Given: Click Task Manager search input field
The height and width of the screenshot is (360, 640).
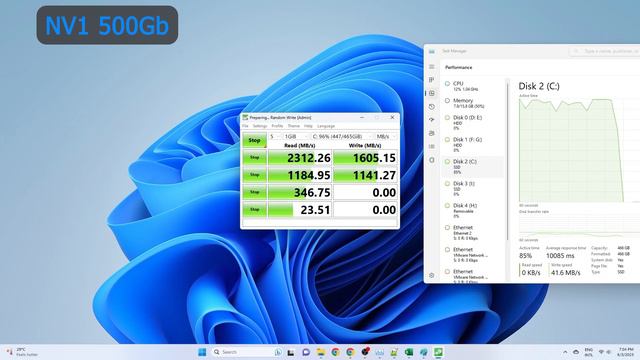Looking at the screenshot, I should click(605, 51).
